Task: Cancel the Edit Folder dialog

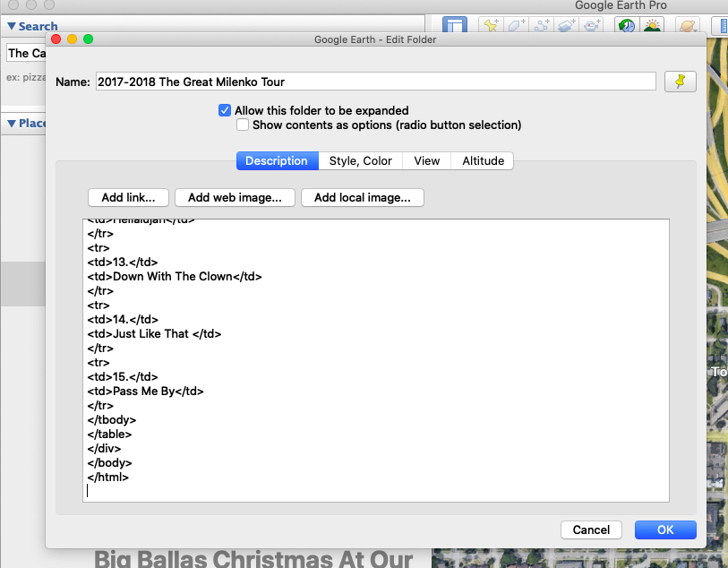Action: coord(591,529)
